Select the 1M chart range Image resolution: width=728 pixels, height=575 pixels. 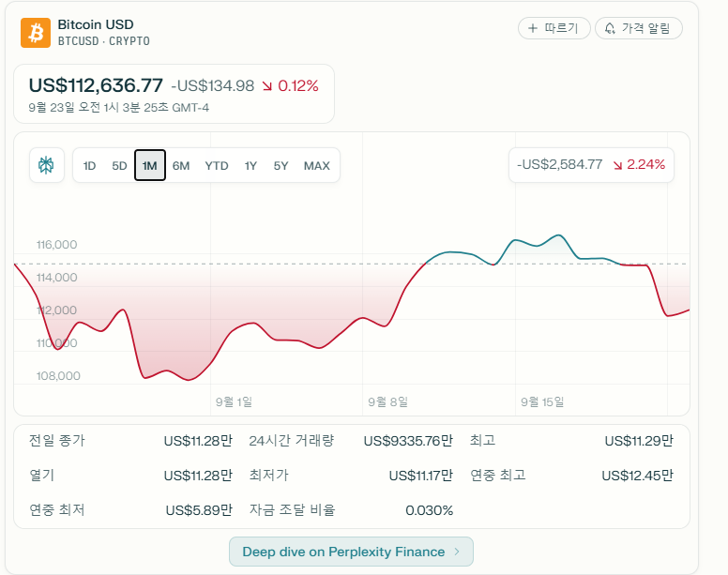[x=150, y=165]
